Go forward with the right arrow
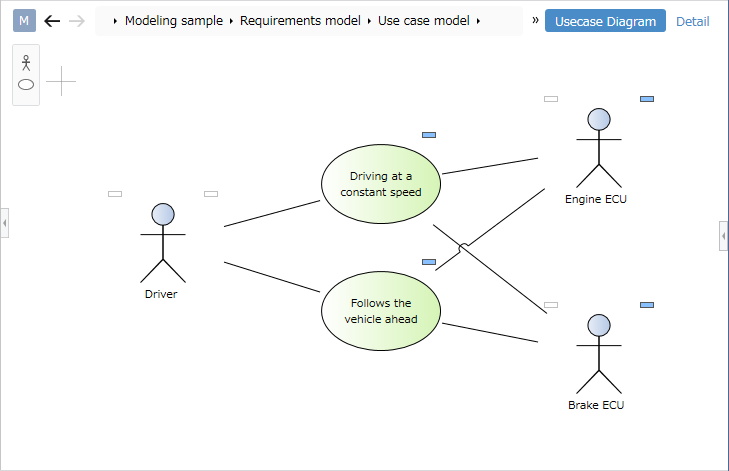Screen dimensions: 729x471 tap(77, 21)
